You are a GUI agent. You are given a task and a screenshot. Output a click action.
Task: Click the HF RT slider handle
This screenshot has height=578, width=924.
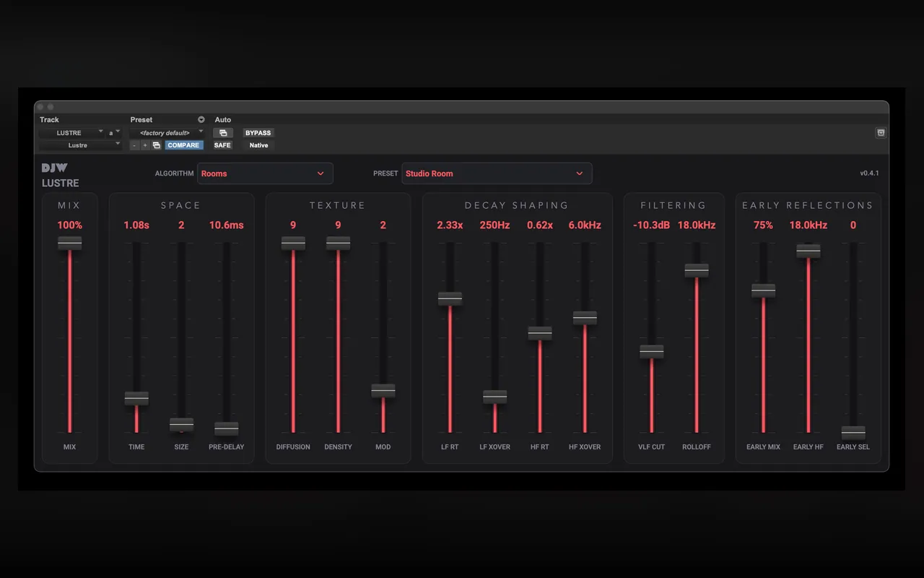pyautogui.click(x=540, y=333)
